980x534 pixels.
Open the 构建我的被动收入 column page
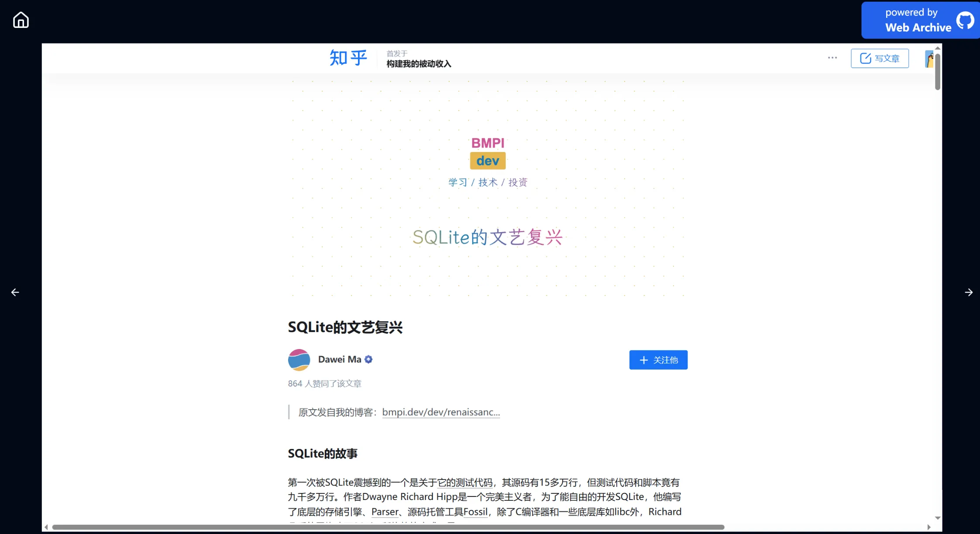tap(418, 63)
